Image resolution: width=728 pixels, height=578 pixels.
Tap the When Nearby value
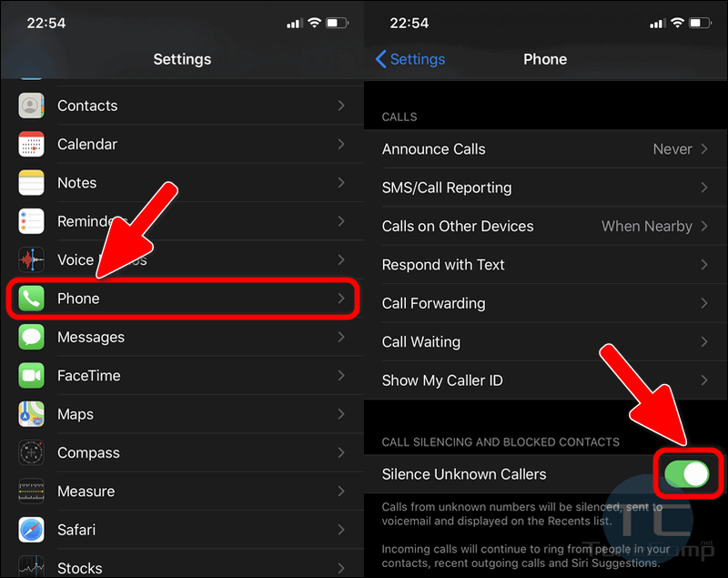click(x=647, y=226)
